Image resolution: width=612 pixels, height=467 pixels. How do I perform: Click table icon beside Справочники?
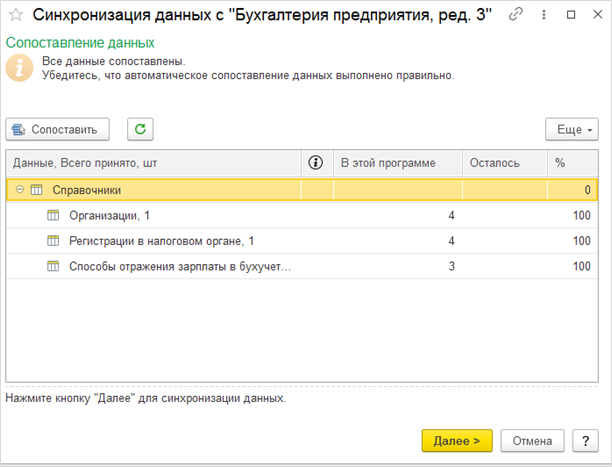36,189
